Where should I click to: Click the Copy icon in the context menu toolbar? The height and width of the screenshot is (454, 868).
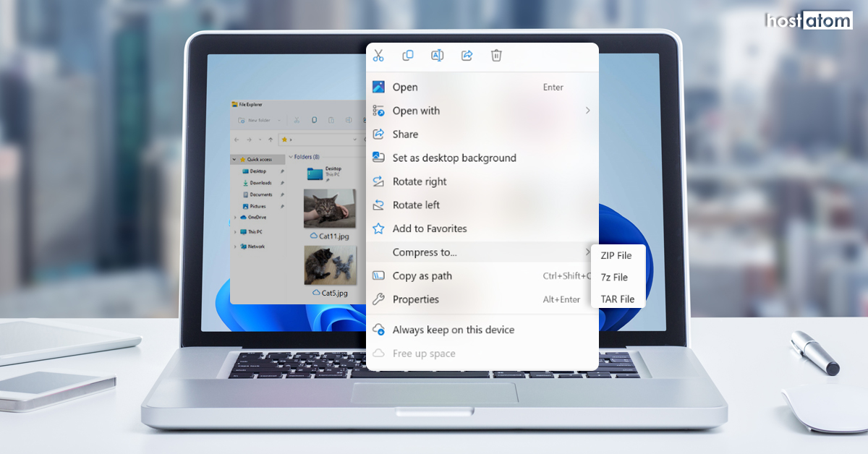(x=407, y=56)
